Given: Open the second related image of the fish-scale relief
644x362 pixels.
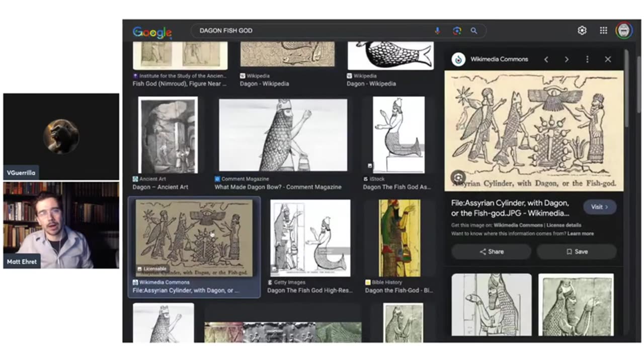Looking at the screenshot, I should 576,305.
